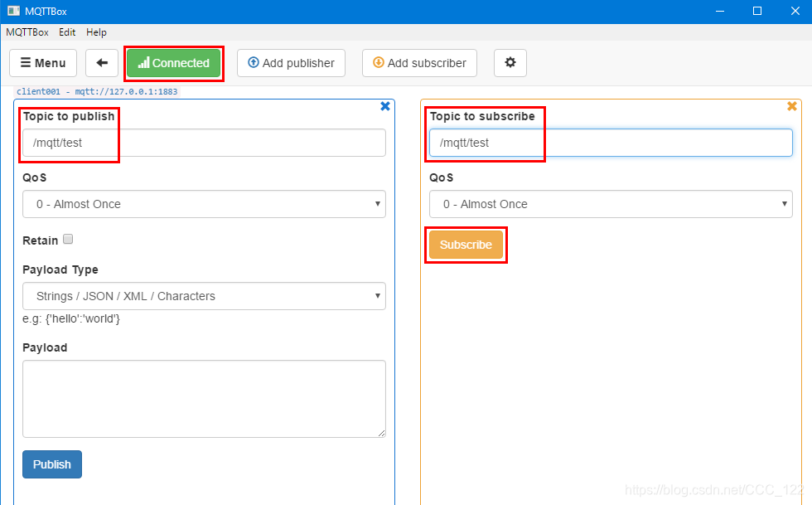
Task: Open the gear settings button
Action: [x=510, y=63]
